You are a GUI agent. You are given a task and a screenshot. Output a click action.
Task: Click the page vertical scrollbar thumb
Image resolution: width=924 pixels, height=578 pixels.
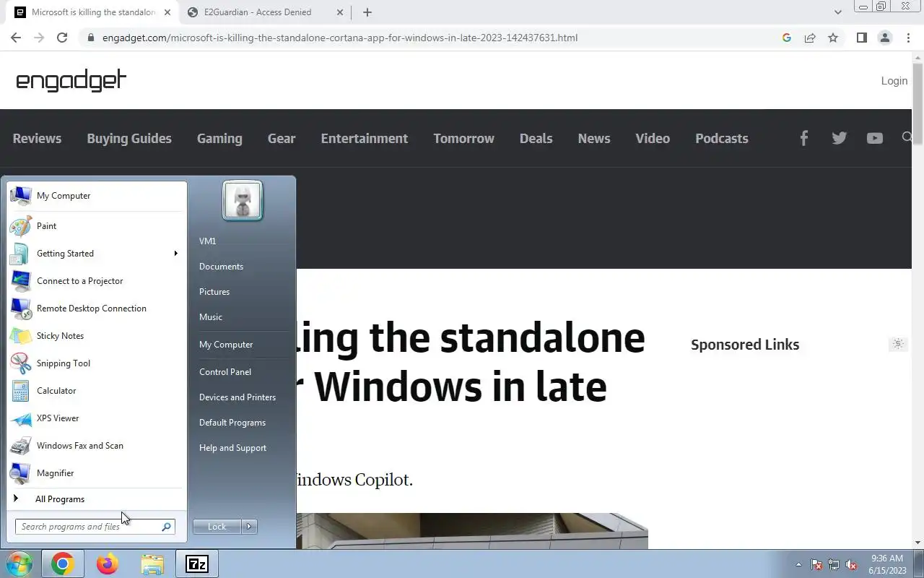click(x=918, y=103)
